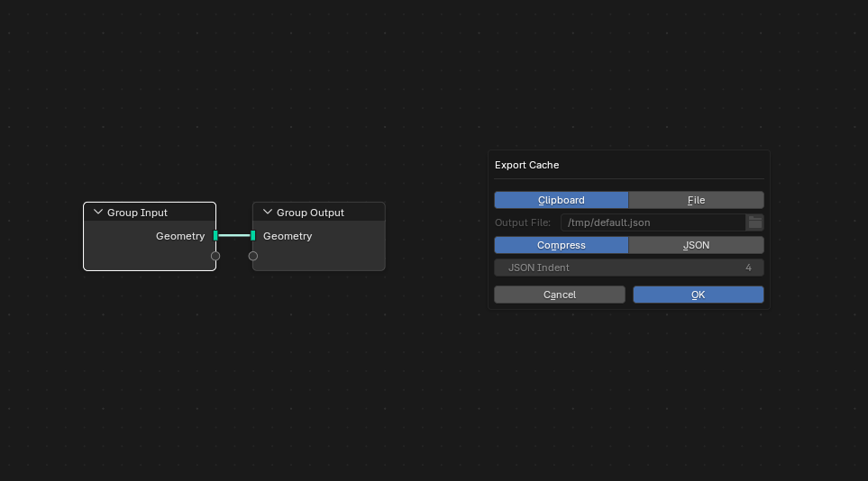Click Geometry input socket on Group Output
This screenshot has height=481, width=868.
(x=253, y=236)
